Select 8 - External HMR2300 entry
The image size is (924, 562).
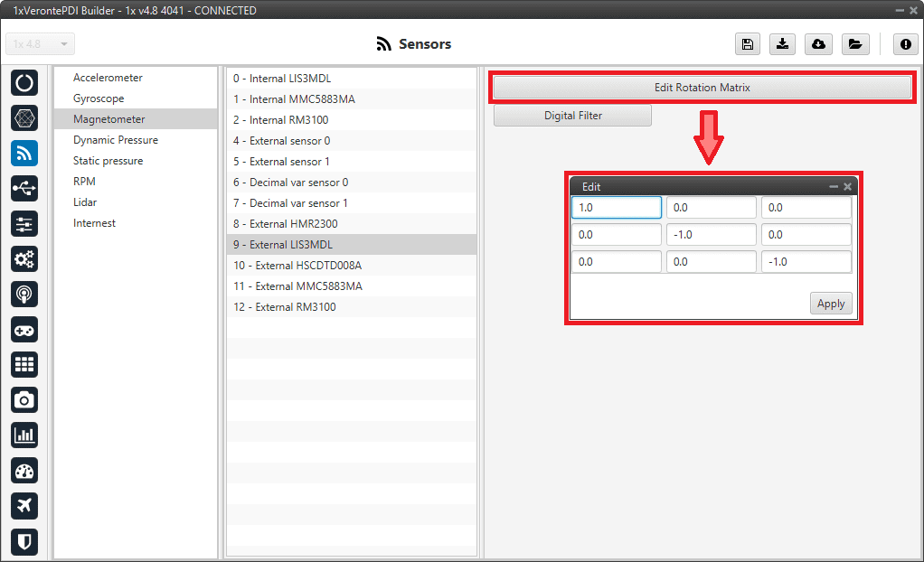click(285, 223)
